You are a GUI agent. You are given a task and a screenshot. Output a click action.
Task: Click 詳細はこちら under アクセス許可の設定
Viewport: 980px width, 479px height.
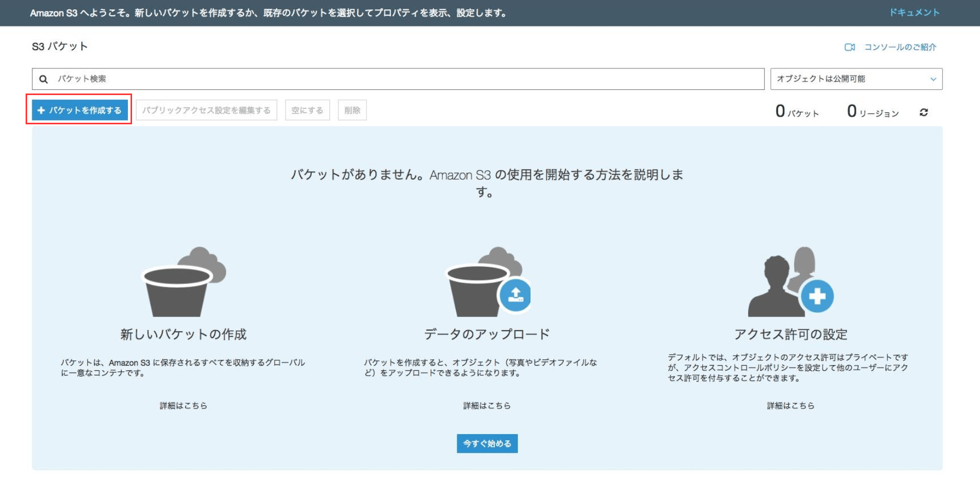[790, 405]
